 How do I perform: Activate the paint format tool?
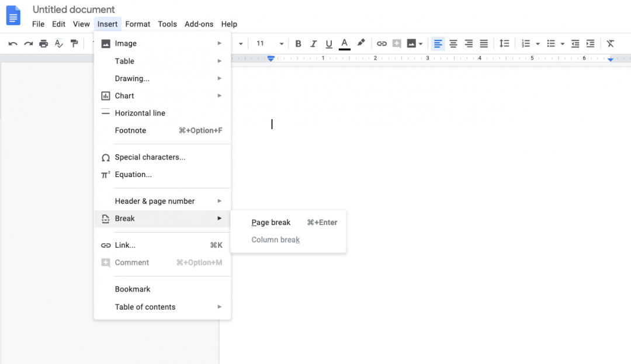(x=74, y=43)
